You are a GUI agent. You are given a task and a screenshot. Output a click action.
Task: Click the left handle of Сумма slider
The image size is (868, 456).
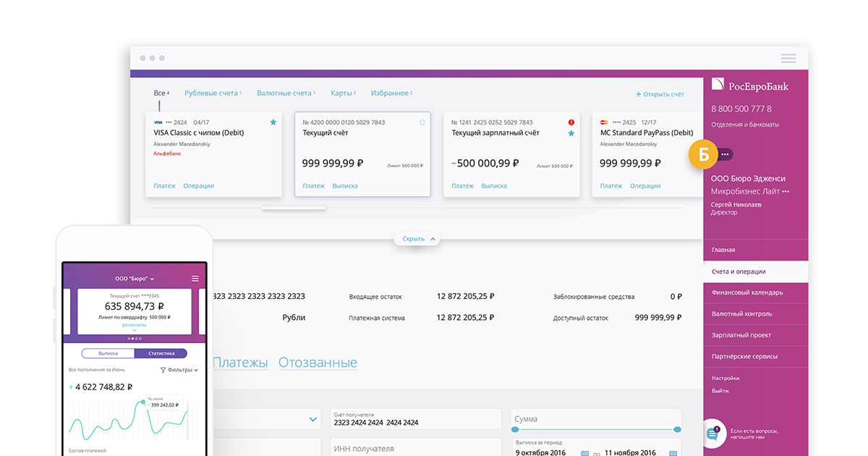(x=514, y=430)
